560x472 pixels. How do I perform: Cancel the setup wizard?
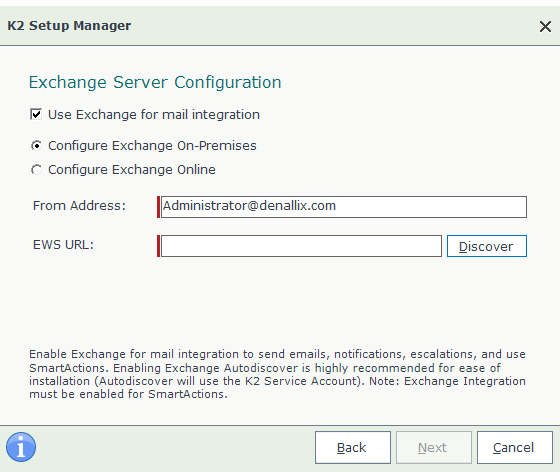click(515, 447)
